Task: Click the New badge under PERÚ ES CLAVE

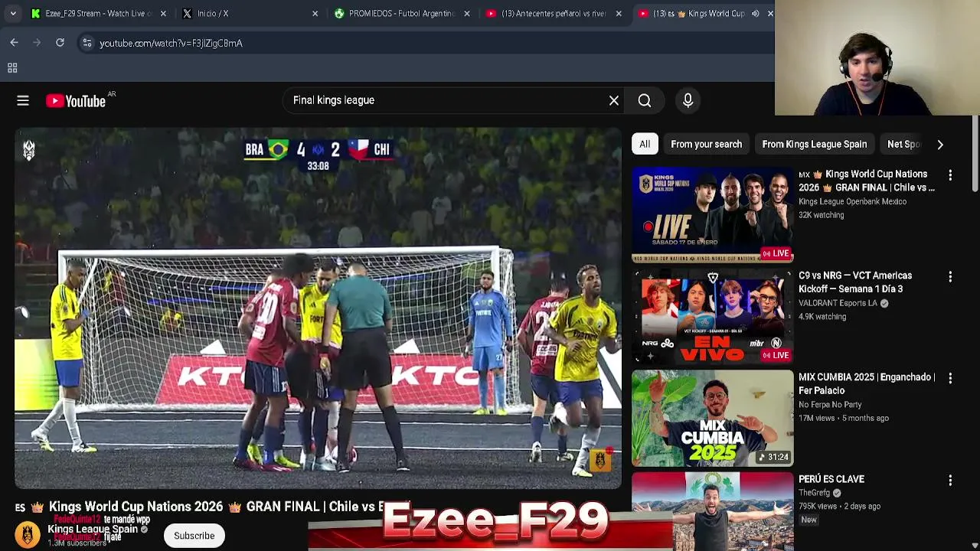Action: point(809,520)
